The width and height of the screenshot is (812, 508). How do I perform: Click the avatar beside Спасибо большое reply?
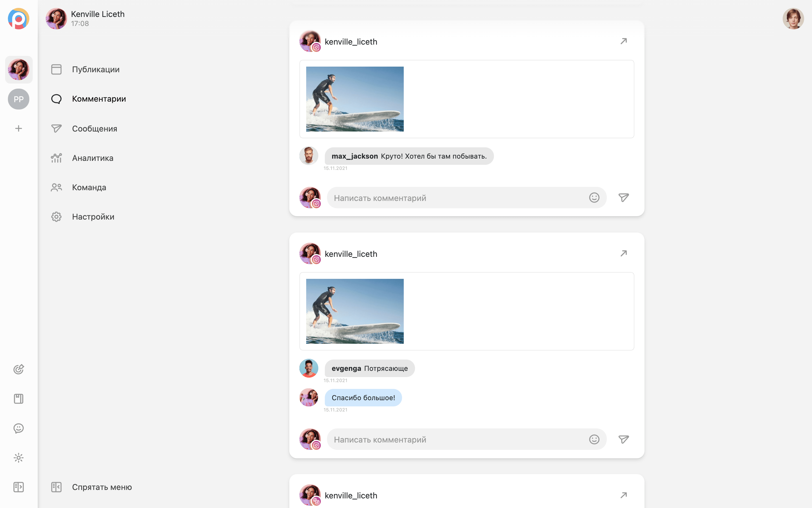coord(309,397)
